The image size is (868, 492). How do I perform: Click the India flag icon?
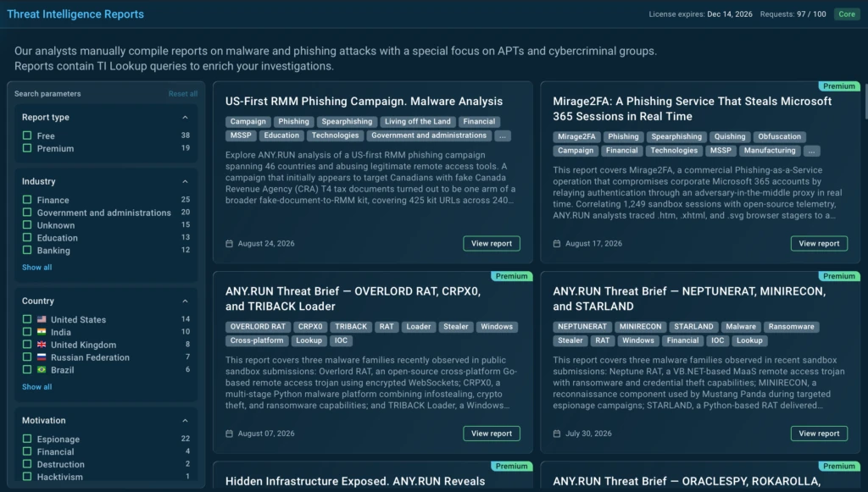tap(42, 332)
